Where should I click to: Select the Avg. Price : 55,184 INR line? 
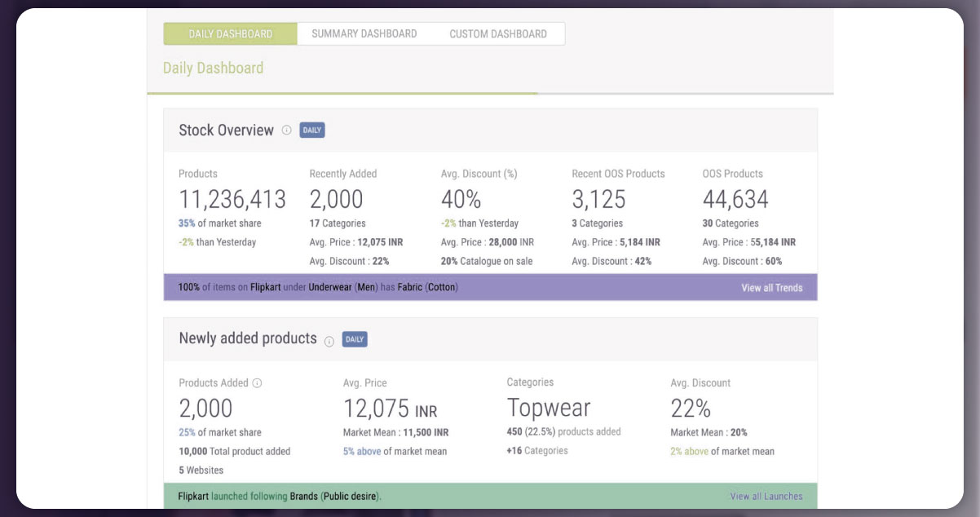749,242
